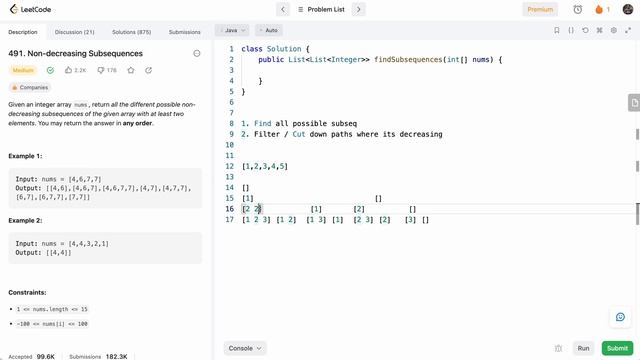Click the Premium button
The image size is (640, 360).
(x=540, y=9)
